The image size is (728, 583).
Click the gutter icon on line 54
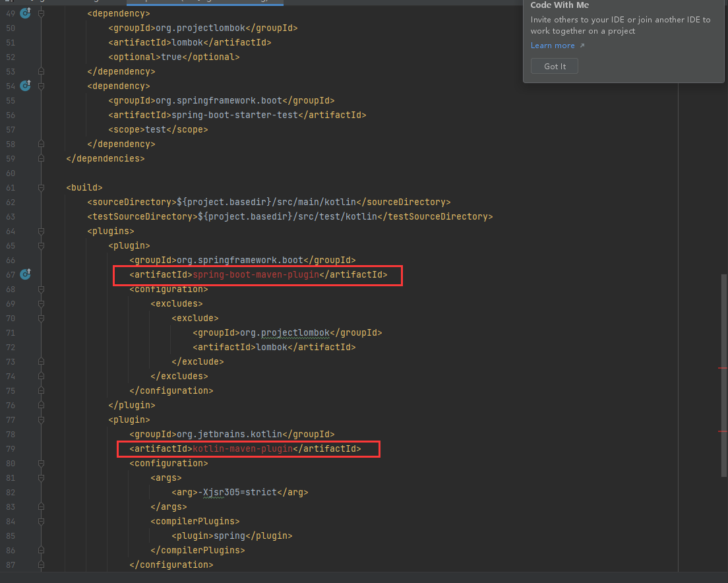26,86
